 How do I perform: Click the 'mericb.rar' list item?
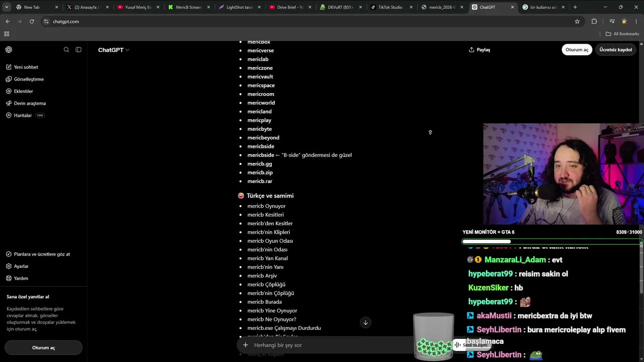pyautogui.click(x=260, y=181)
